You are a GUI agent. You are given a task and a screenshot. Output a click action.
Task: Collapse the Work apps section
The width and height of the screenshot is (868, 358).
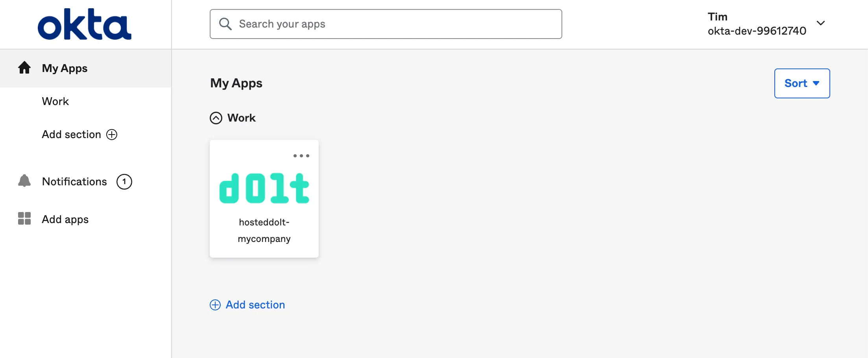[x=216, y=118]
